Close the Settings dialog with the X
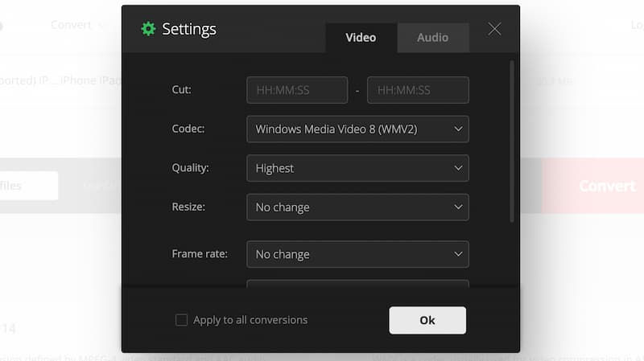644x361 pixels. [x=494, y=29]
